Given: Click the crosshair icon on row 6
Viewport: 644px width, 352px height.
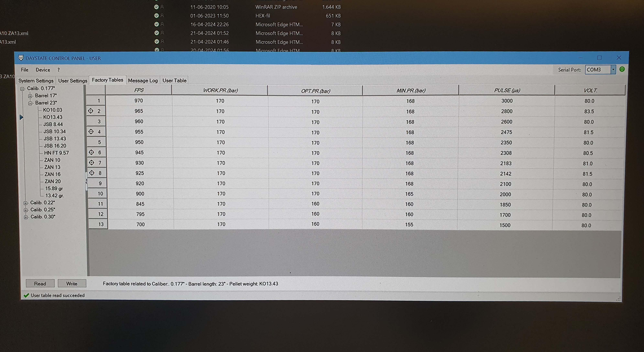Looking at the screenshot, I should point(92,152).
